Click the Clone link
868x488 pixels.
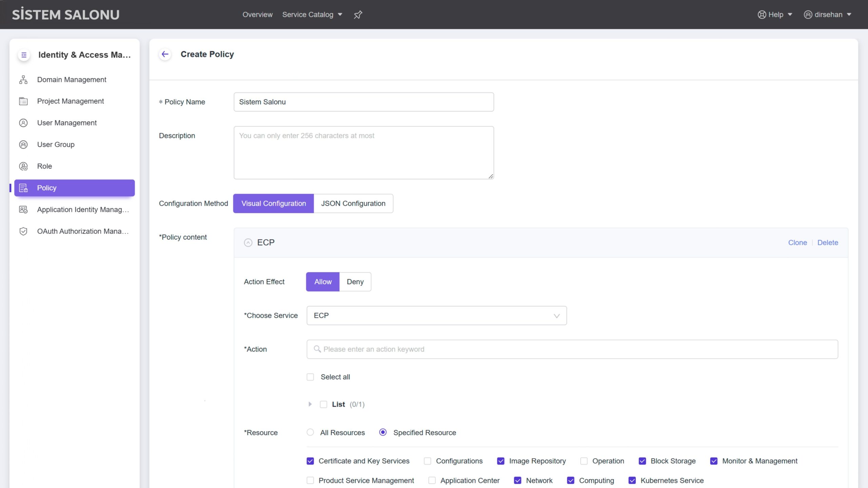(797, 243)
